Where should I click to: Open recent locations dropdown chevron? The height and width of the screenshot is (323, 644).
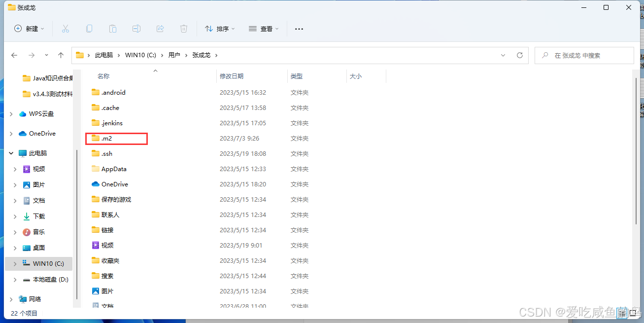[46, 55]
